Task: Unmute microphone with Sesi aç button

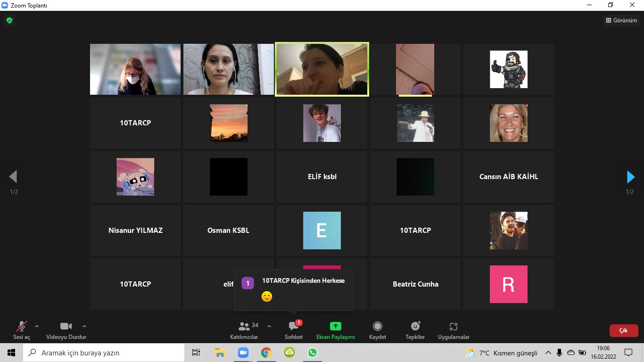Action: tap(22, 330)
